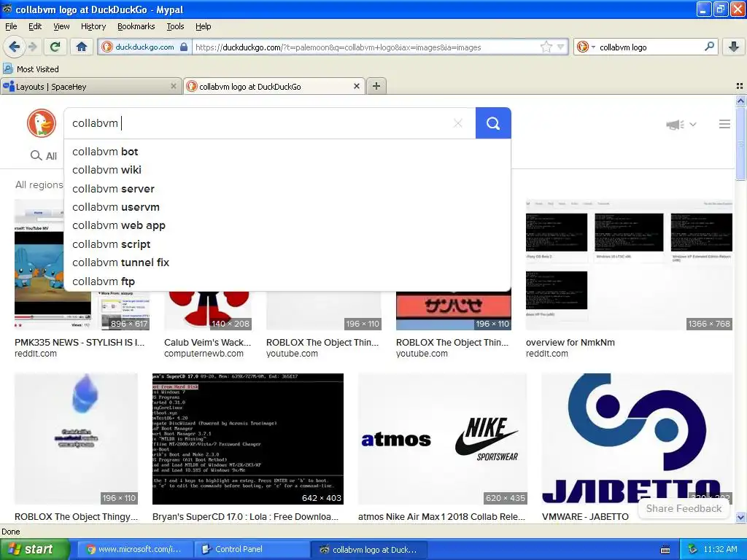Screen dimensions: 747x560
Task: Switch to the Layouts | SpaceHey tab
Action: point(86,87)
